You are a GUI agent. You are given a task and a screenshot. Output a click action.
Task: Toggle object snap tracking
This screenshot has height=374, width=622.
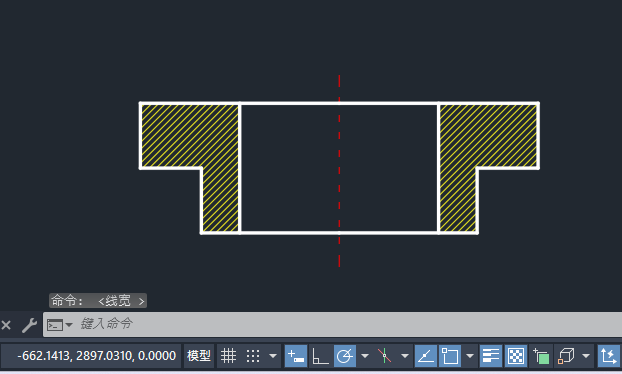(426, 356)
